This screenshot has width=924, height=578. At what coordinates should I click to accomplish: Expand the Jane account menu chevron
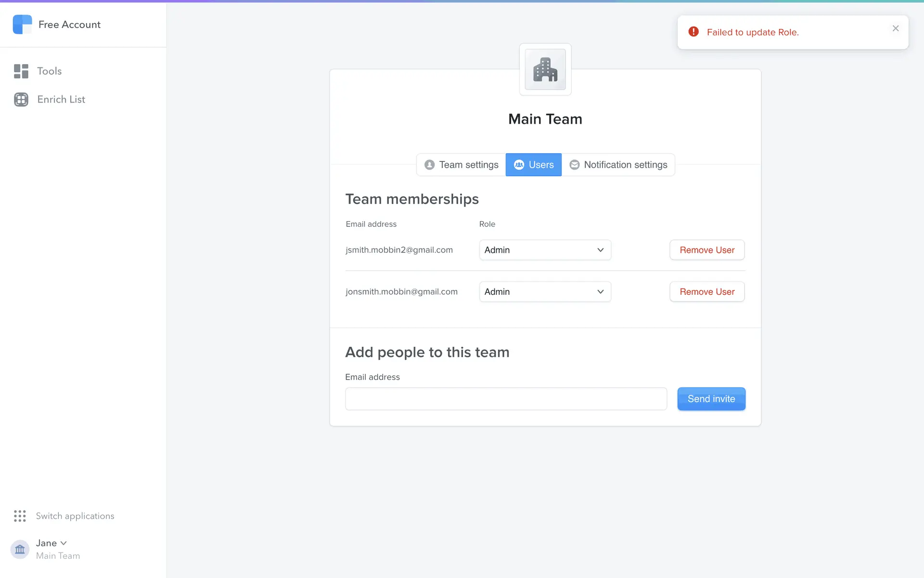tap(64, 543)
